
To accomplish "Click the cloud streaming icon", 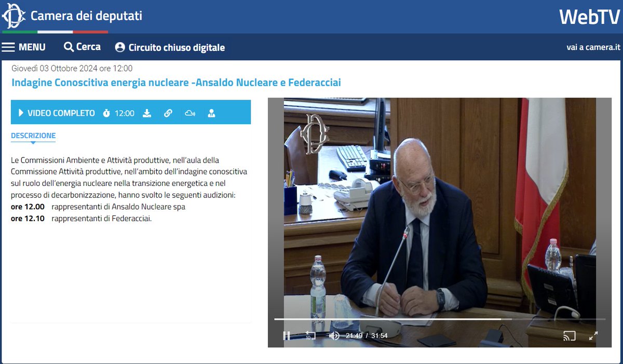I will point(190,113).
